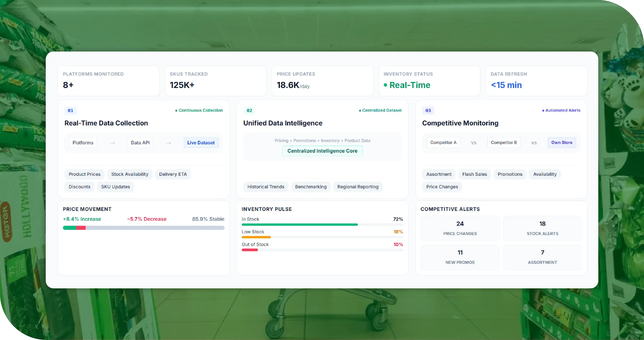This screenshot has width=644, height=340.
Task: Select the Product Prices tag
Action: (84, 174)
